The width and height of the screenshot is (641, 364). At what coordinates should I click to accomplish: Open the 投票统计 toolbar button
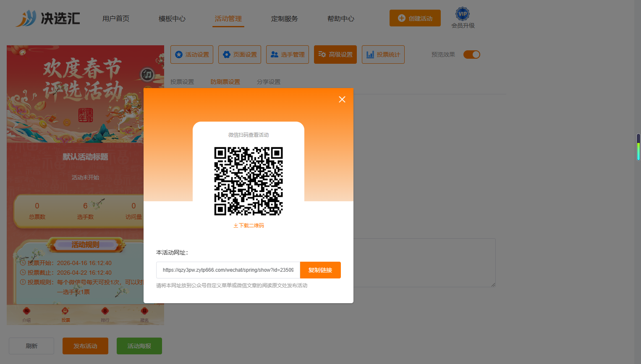pos(383,55)
